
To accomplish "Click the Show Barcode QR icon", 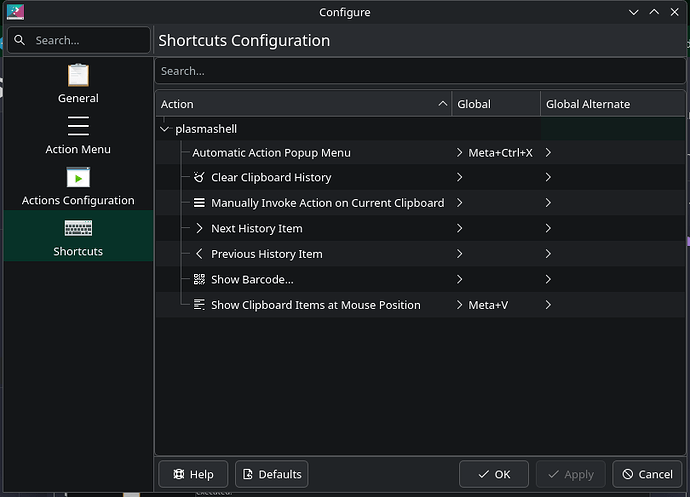I will [x=199, y=280].
